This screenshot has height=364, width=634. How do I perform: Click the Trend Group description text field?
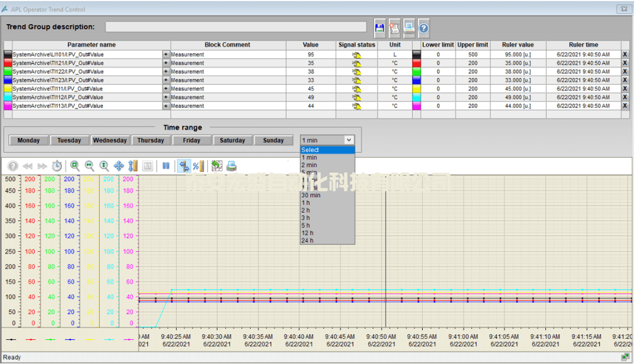click(235, 27)
